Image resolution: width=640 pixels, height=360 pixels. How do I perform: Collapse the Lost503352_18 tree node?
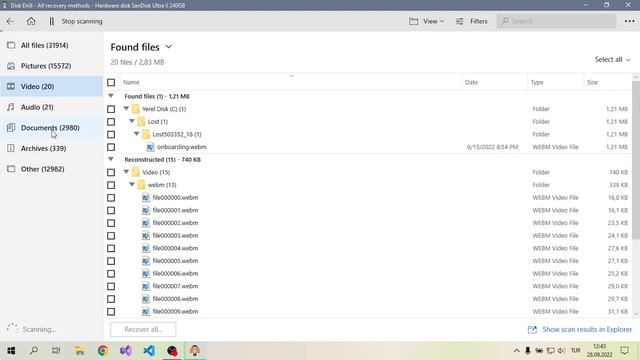(x=137, y=134)
